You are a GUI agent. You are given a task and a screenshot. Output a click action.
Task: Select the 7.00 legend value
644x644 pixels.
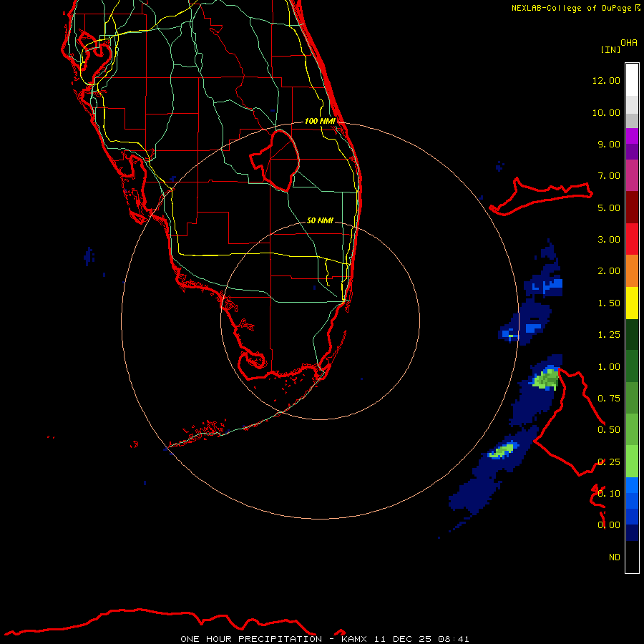609,176
